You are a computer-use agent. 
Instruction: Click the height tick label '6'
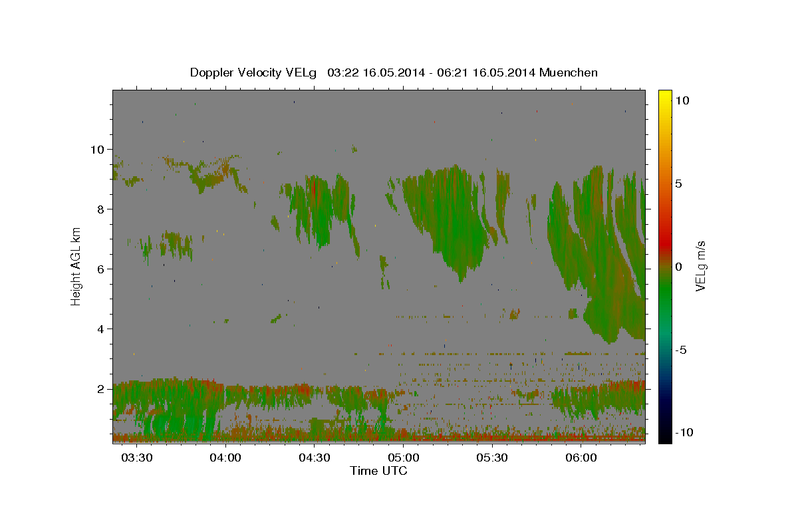tap(100, 269)
